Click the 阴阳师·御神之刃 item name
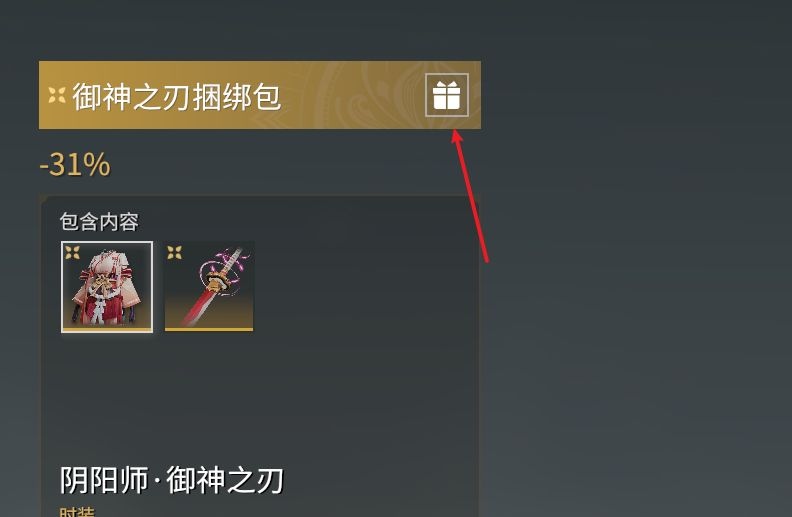This screenshot has width=792, height=517. pyautogui.click(x=172, y=480)
